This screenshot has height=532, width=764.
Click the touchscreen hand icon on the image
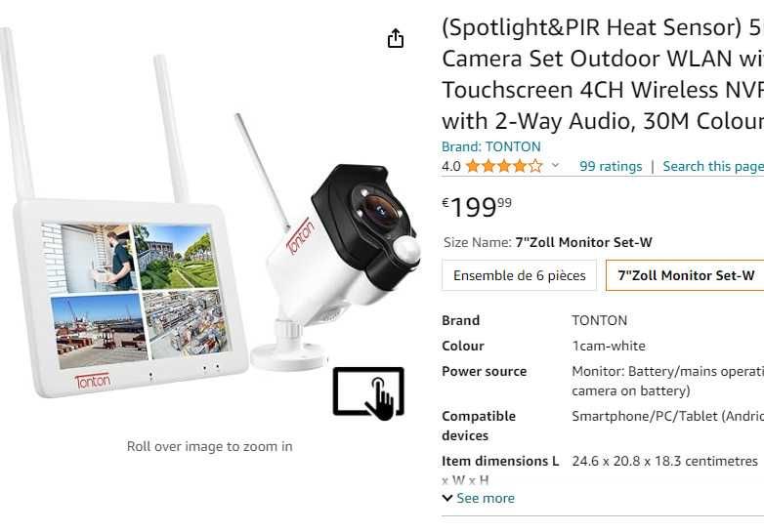tap(368, 392)
